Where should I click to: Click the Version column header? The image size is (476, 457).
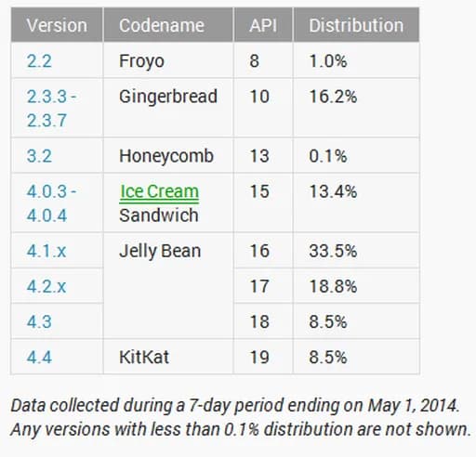(x=57, y=25)
